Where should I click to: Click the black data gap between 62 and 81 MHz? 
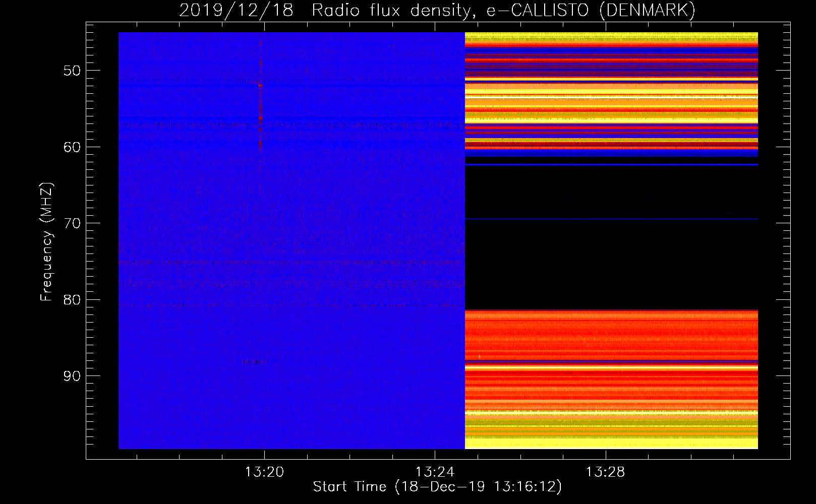[611, 237]
